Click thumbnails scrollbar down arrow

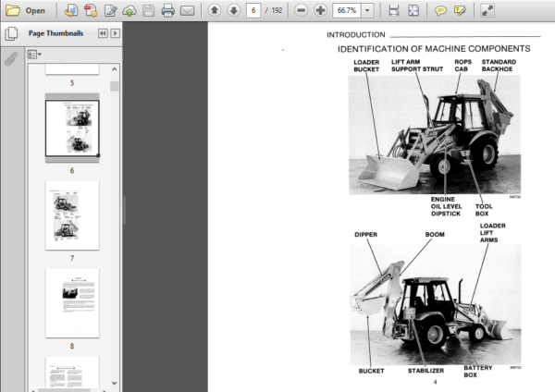(x=115, y=383)
